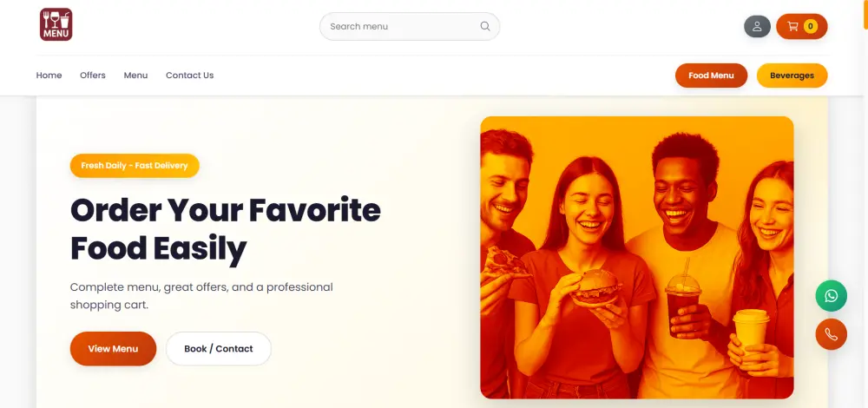The height and width of the screenshot is (408, 868).
Task: Click the MENU restaurant logo
Action: [56, 24]
